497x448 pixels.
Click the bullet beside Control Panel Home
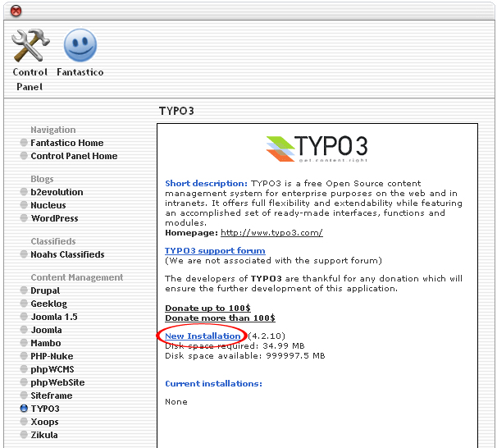point(24,156)
